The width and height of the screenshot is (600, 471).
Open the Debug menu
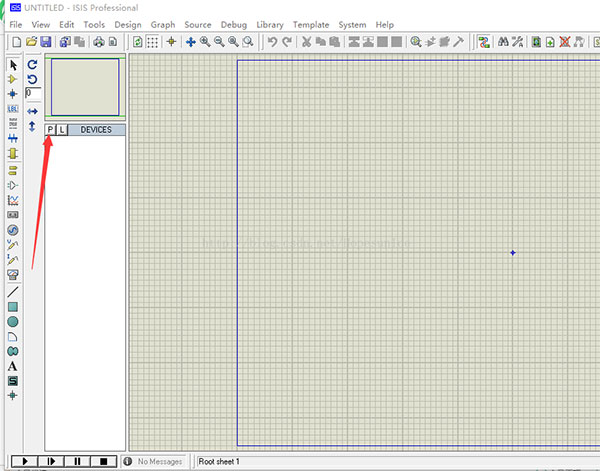pos(233,24)
